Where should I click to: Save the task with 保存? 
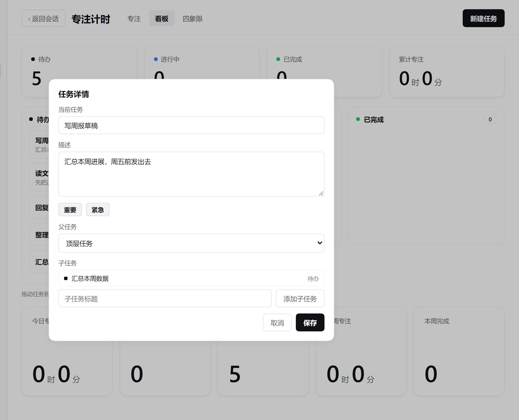pos(310,323)
